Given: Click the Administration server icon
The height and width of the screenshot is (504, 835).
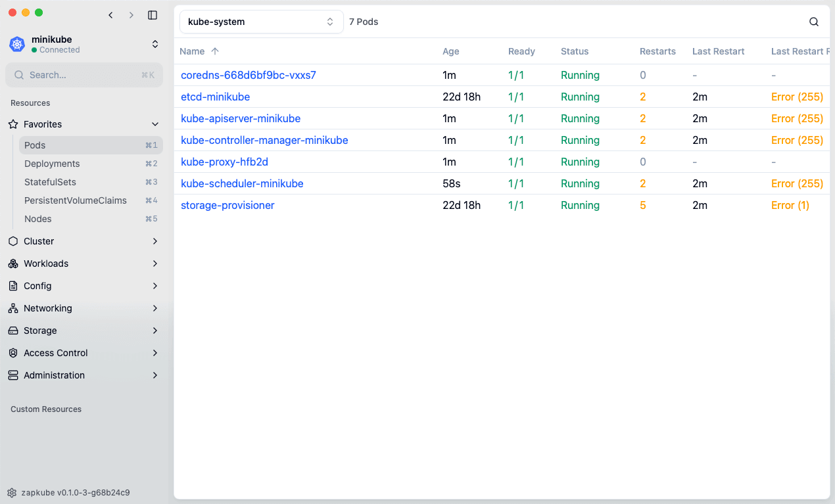Looking at the screenshot, I should pyautogui.click(x=12, y=375).
